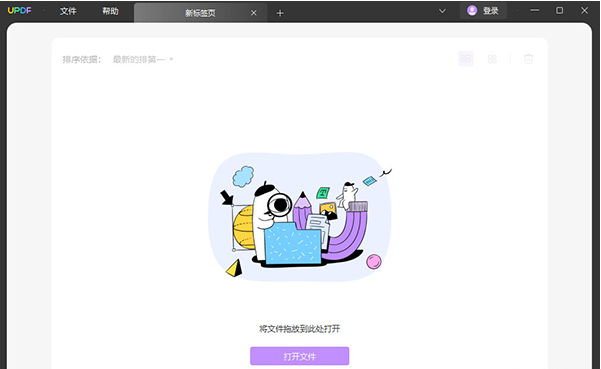The width and height of the screenshot is (601, 369).
Task: Open the 文件 menu
Action: 68,11
